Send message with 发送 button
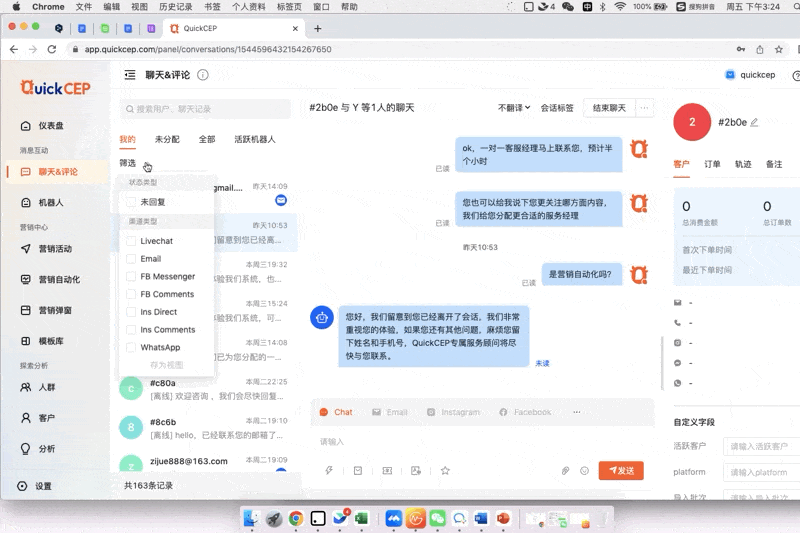Screen dimensions: 800x533 [x=621, y=470]
